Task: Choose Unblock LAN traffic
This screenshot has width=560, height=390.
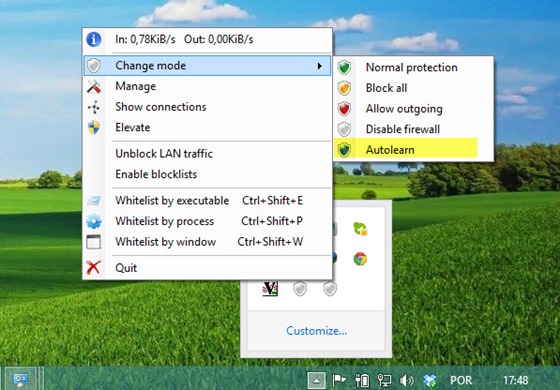Action: (164, 154)
